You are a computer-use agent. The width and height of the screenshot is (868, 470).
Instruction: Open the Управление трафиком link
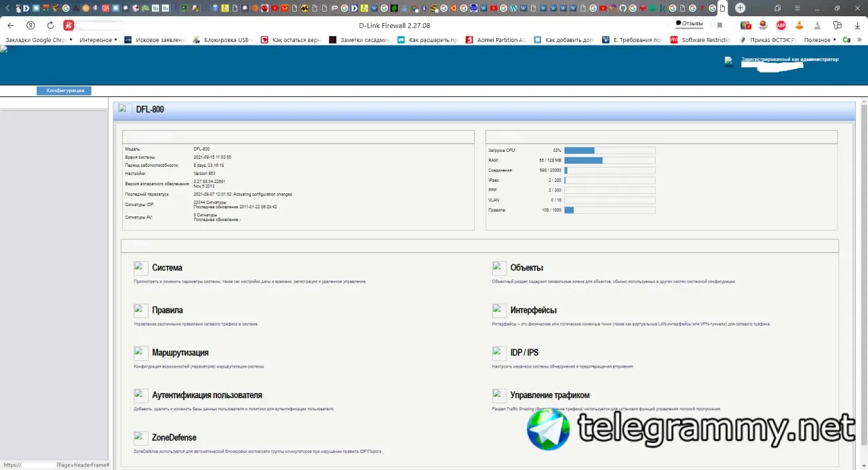pyautogui.click(x=550, y=395)
